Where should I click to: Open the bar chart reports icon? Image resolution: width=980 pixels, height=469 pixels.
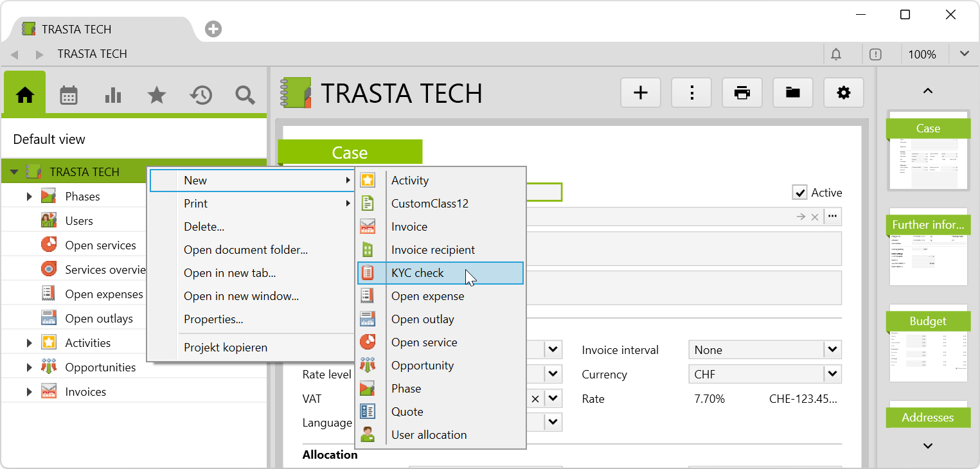click(x=113, y=95)
